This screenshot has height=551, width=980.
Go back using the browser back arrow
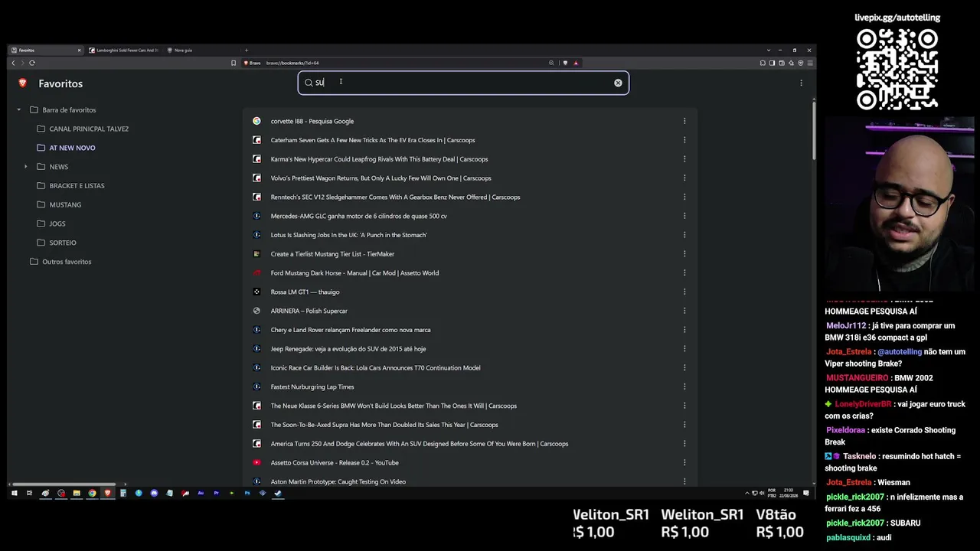click(13, 63)
